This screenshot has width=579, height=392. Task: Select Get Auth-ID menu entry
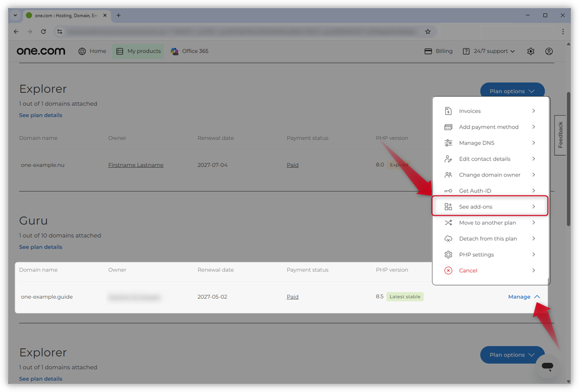[x=490, y=191]
